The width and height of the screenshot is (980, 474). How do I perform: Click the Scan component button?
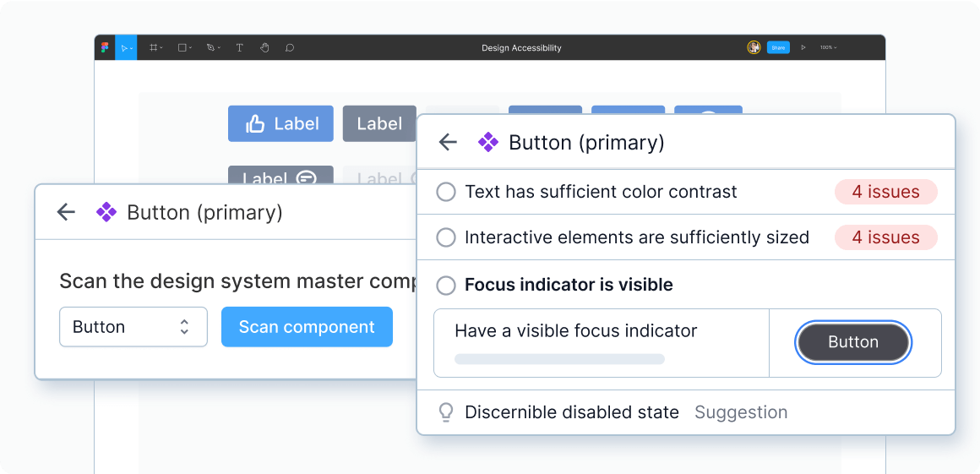pyautogui.click(x=307, y=327)
